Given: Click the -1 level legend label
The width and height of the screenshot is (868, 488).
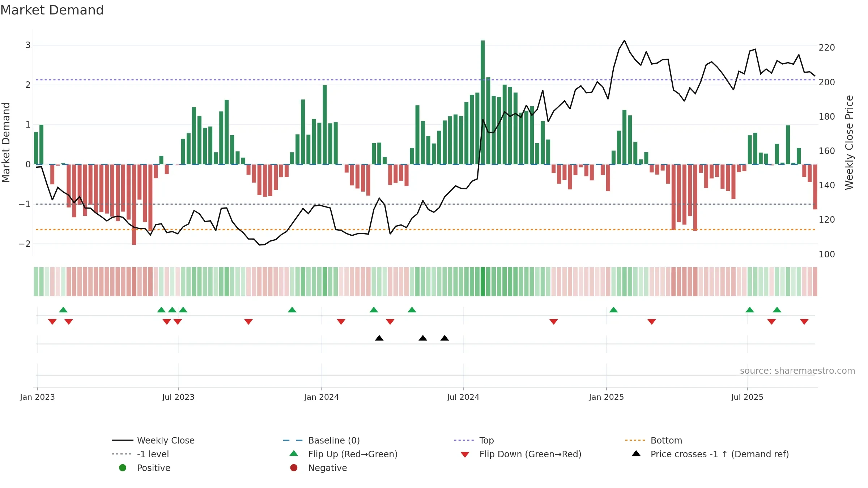Looking at the screenshot, I should coord(153,454).
